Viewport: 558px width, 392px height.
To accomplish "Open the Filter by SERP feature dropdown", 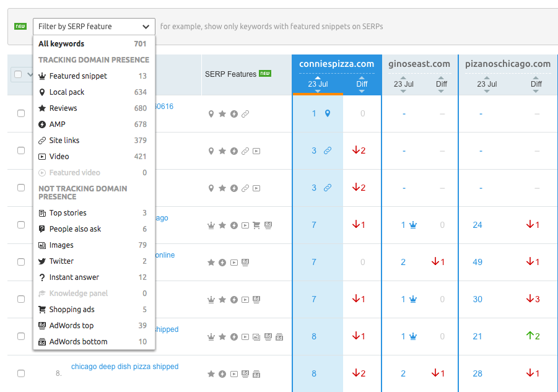I will tap(94, 27).
